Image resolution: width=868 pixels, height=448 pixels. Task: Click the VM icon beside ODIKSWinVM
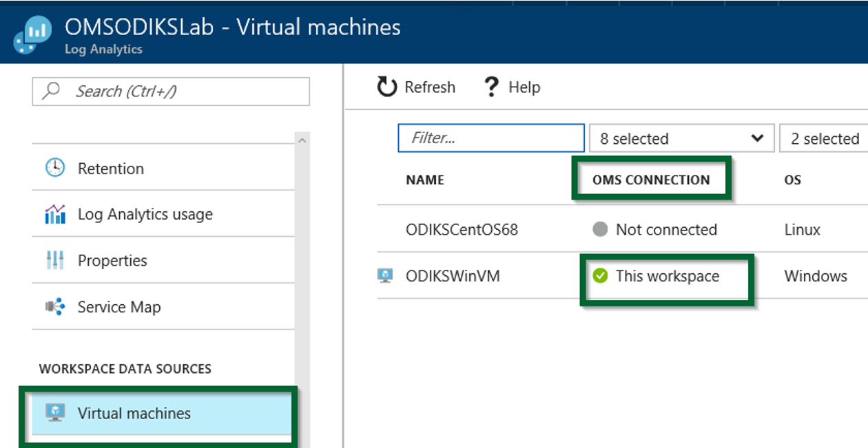tap(385, 276)
